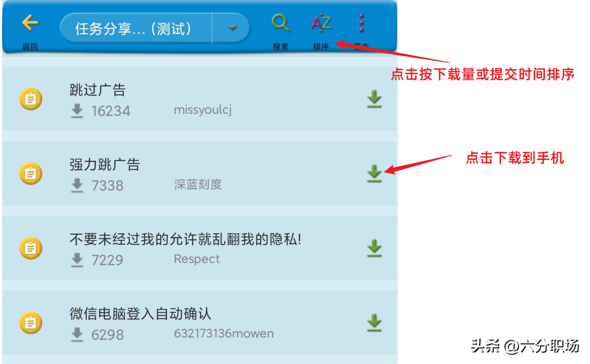Open the 跳过广告 task title
This screenshot has width=590, height=364.
click(x=97, y=90)
